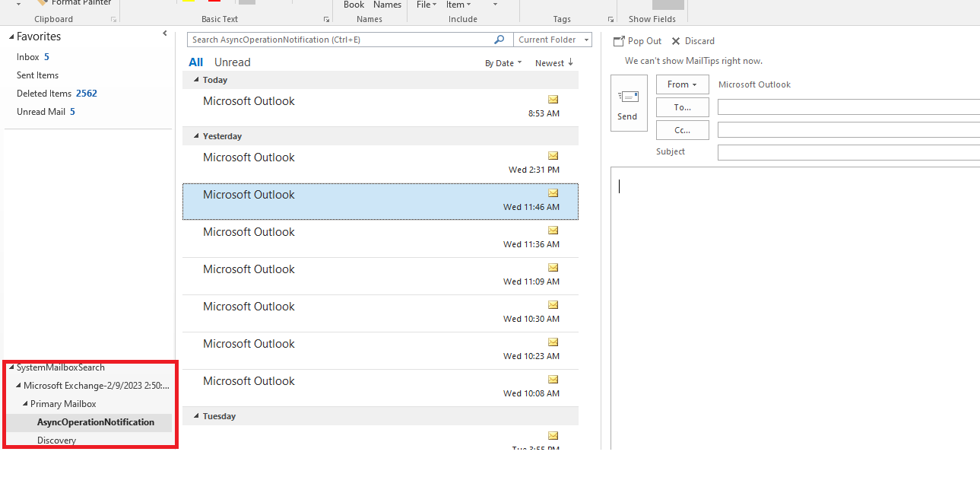The image size is (980, 493).
Task: Click the Send button
Action: [x=629, y=103]
